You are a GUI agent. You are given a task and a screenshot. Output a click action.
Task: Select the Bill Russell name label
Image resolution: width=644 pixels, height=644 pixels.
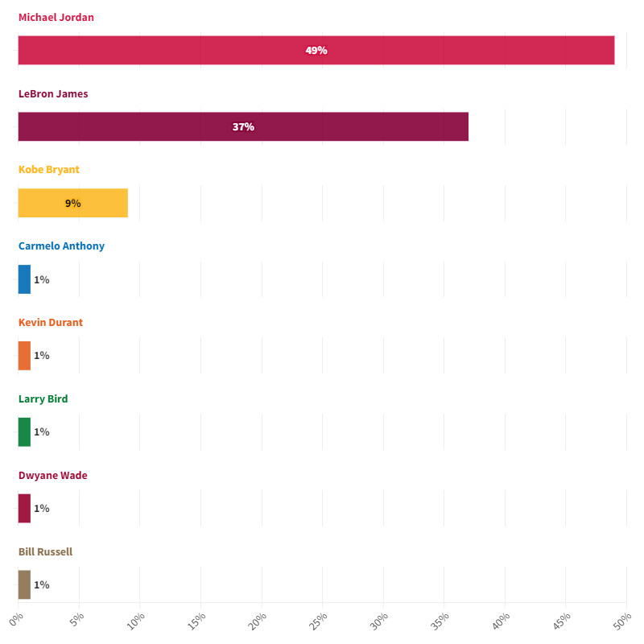45,552
